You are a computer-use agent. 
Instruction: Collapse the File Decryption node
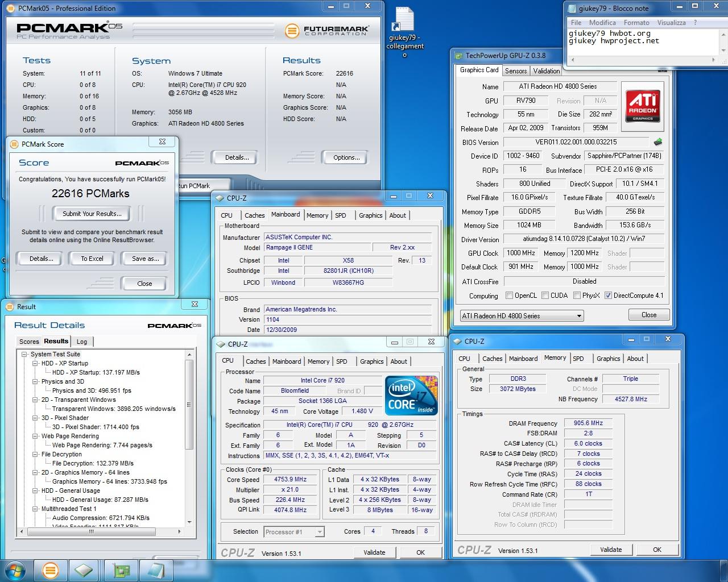pos(35,454)
